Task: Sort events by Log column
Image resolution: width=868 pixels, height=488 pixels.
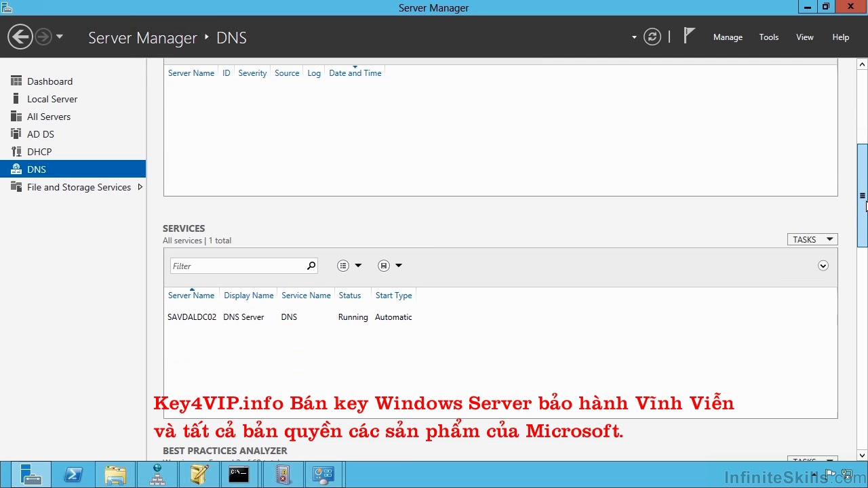Action: point(314,73)
